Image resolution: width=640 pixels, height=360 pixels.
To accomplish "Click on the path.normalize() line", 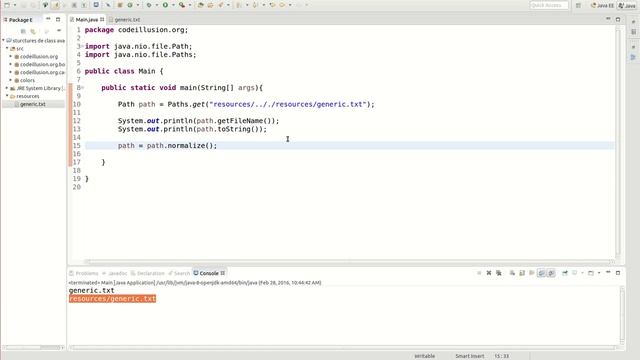I will pyautogui.click(x=167, y=146).
